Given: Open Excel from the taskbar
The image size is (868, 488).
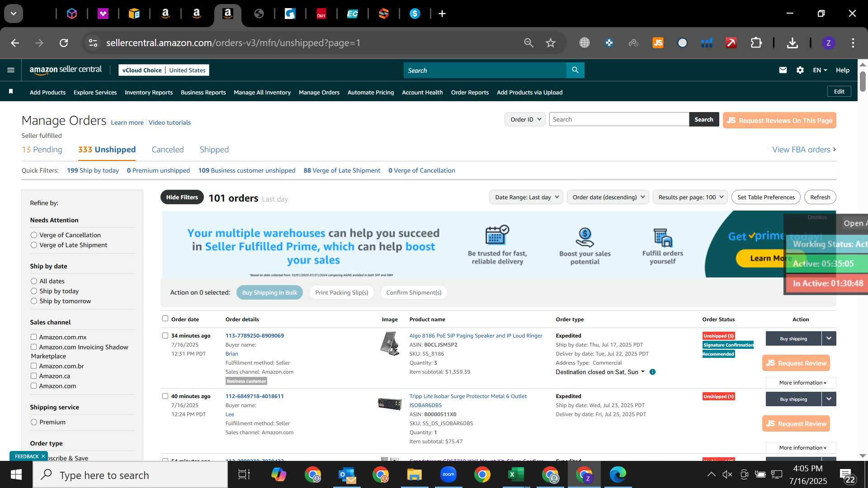Looking at the screenshot, I should 516,474.
